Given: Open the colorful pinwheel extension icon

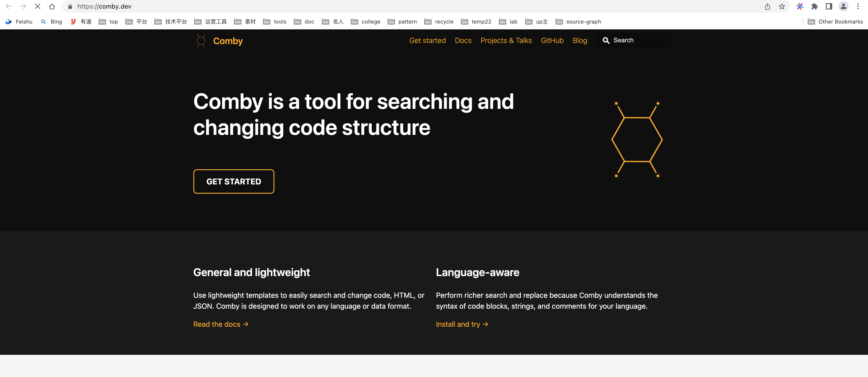Looking at the screenshot, I should [800, 6].
